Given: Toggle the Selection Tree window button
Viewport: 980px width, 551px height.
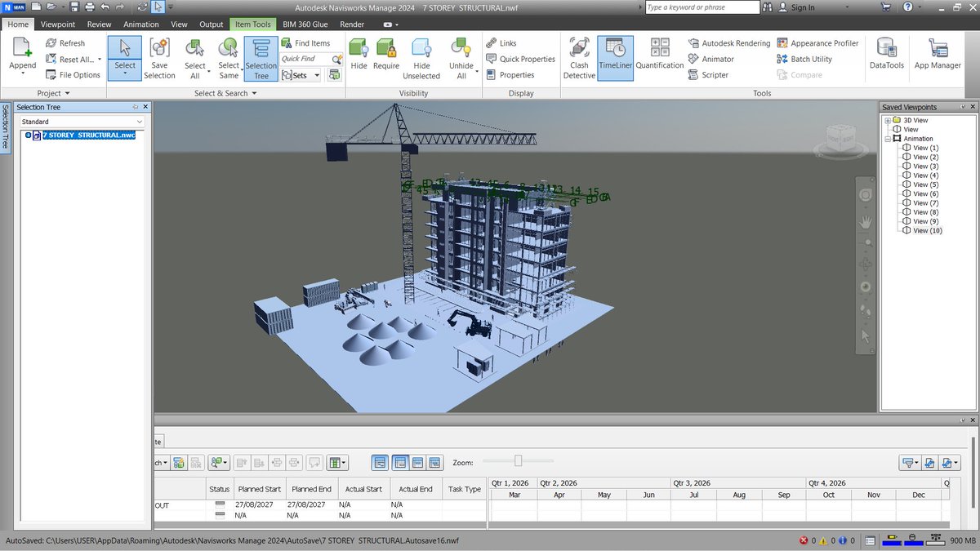Looking at the screenshot, I should pos(261,59).
